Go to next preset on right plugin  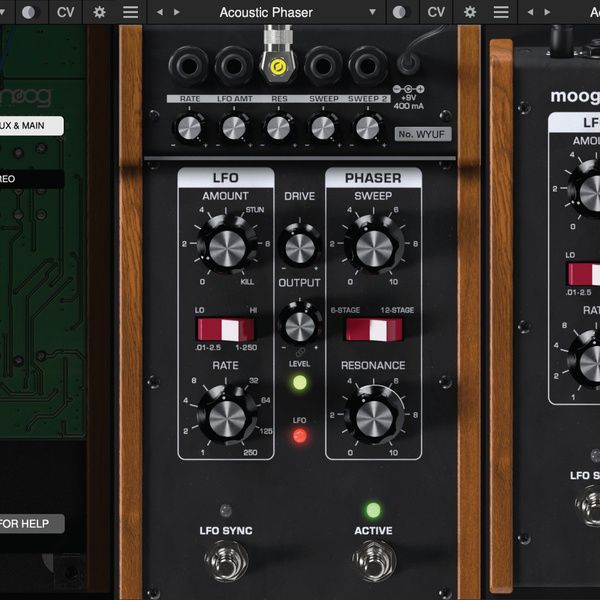coord(547,12)
